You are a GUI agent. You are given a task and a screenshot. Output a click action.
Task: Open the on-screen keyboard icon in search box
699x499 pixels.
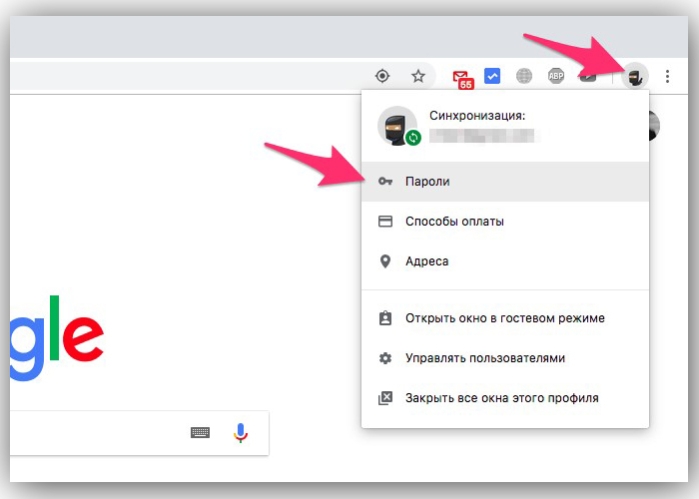click(x=200, y=432)
